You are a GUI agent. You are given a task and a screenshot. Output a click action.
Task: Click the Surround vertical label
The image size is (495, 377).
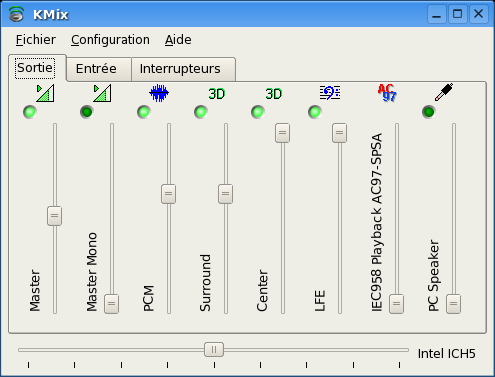click(x=205, y=283)
